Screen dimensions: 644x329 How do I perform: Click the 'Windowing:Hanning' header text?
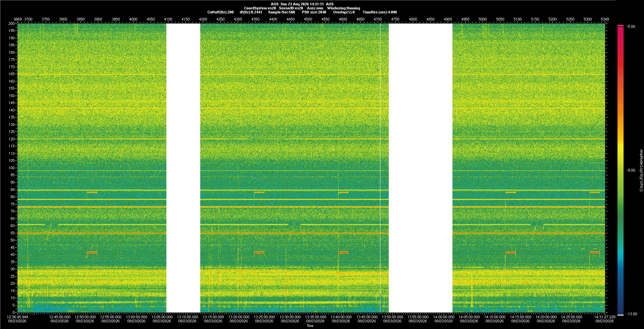(343, 8)
